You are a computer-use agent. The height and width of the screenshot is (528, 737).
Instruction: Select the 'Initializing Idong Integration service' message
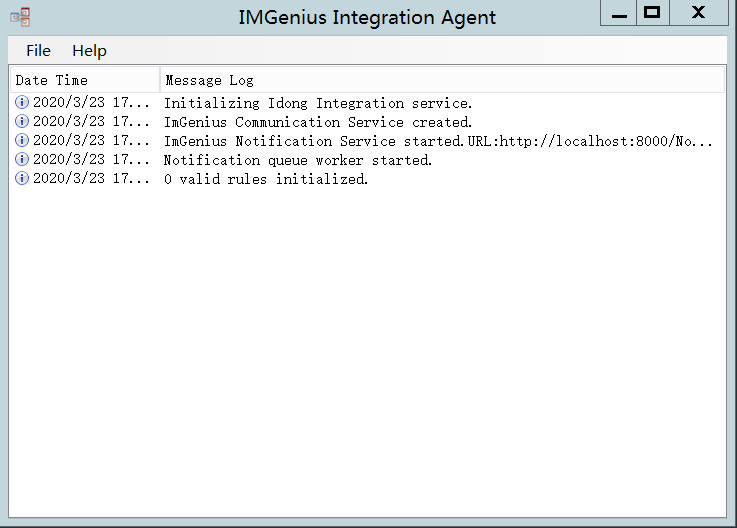tap(318, 103)
